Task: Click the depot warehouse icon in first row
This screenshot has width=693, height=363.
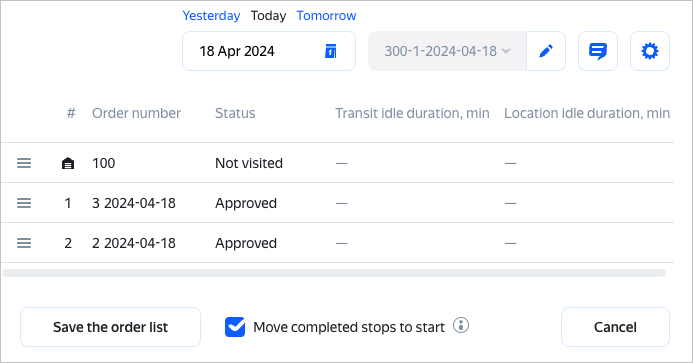Action: point(68,164)
